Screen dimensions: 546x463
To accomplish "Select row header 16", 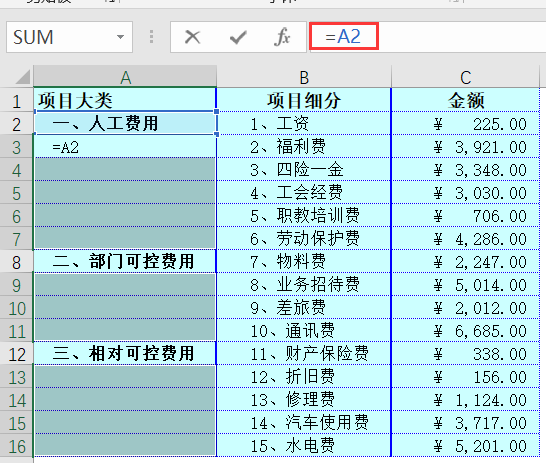I will click(16, 445).
